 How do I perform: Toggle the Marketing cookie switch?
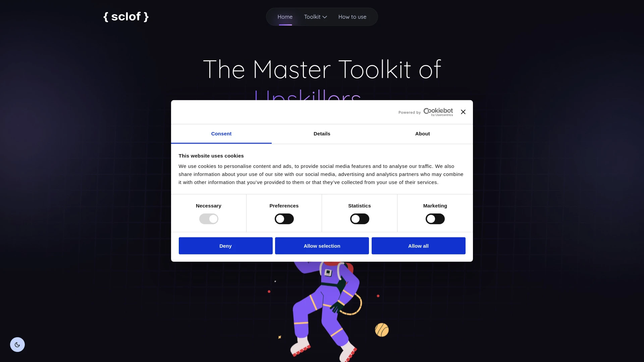435,219
